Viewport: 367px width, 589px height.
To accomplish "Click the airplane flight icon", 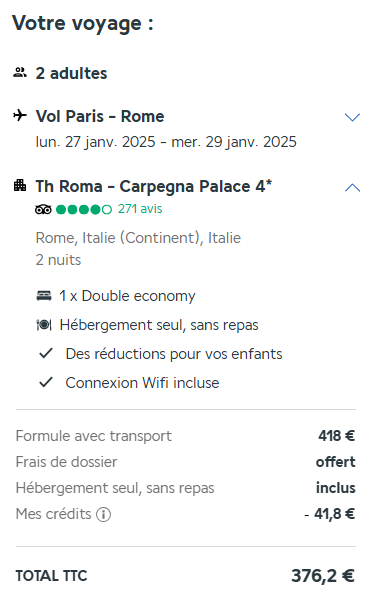I will click(20, 115).
